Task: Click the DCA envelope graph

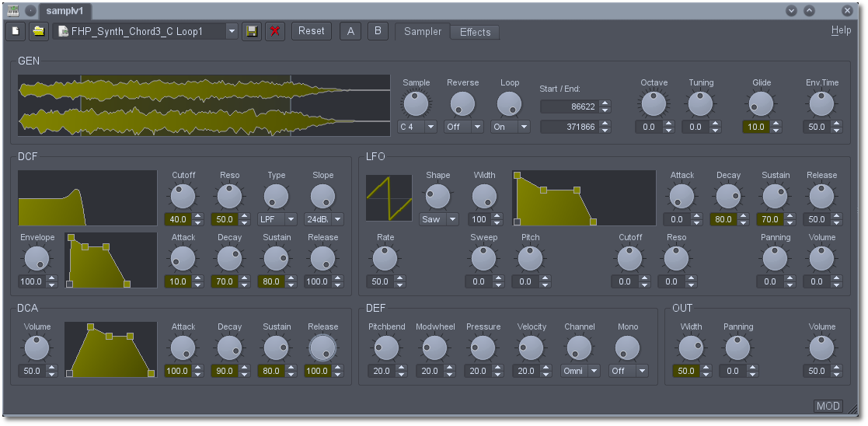Action: click(110, 350)
